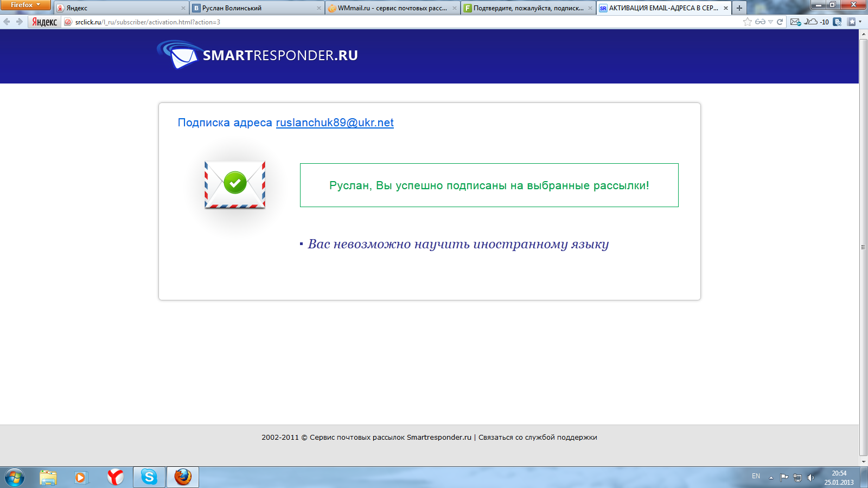This screenshot has width=868, height=488.
Task: Click the blue VK toolbar extension icon
Action: (838, 22)
